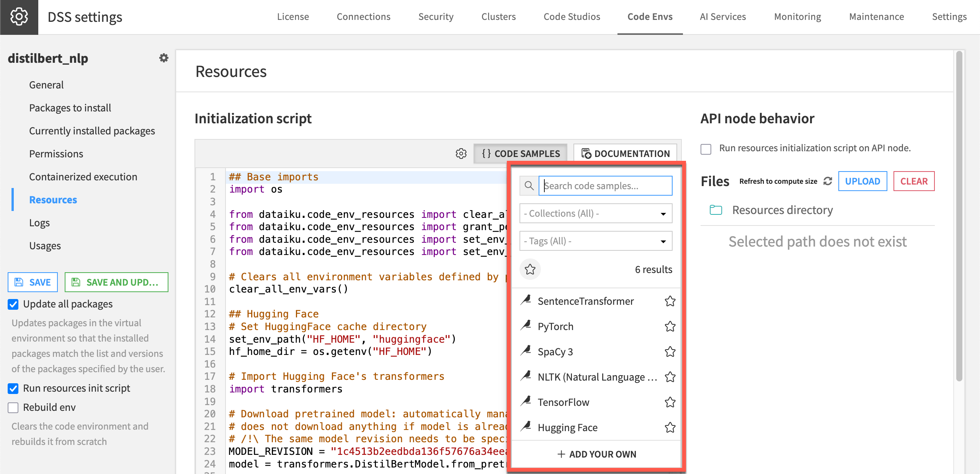Open Containerized execution section
This screenshot has width=980, height=474.
tap(83, 177)
